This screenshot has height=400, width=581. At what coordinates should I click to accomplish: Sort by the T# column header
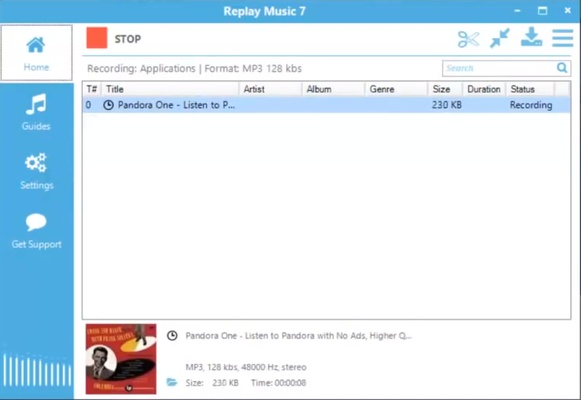tap(92, 89)
